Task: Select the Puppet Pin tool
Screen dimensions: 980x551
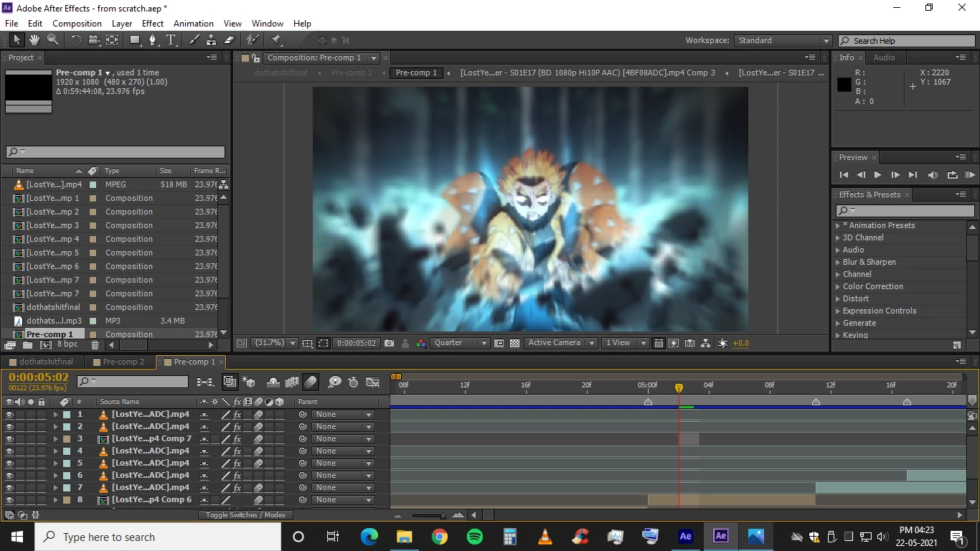Action: (x=276, y=40)
